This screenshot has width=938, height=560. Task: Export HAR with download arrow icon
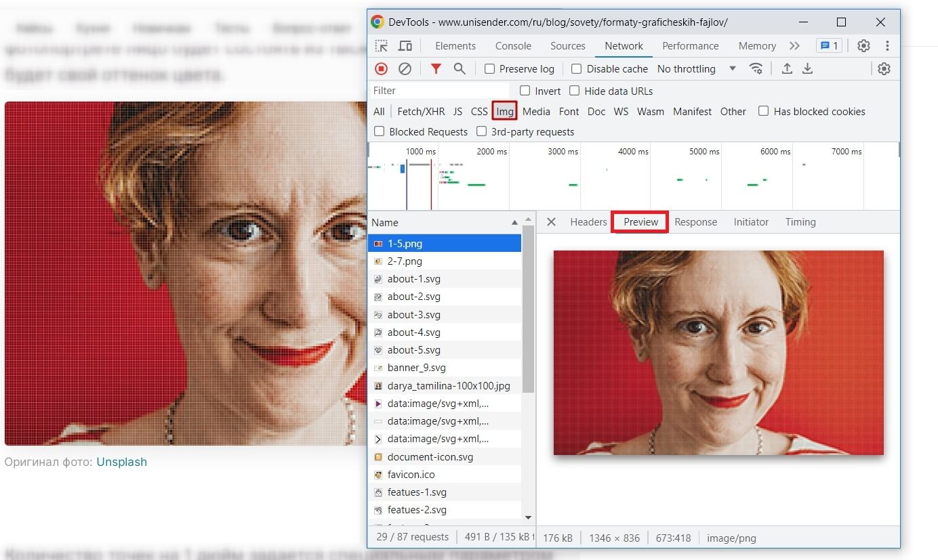click(808, 68)
